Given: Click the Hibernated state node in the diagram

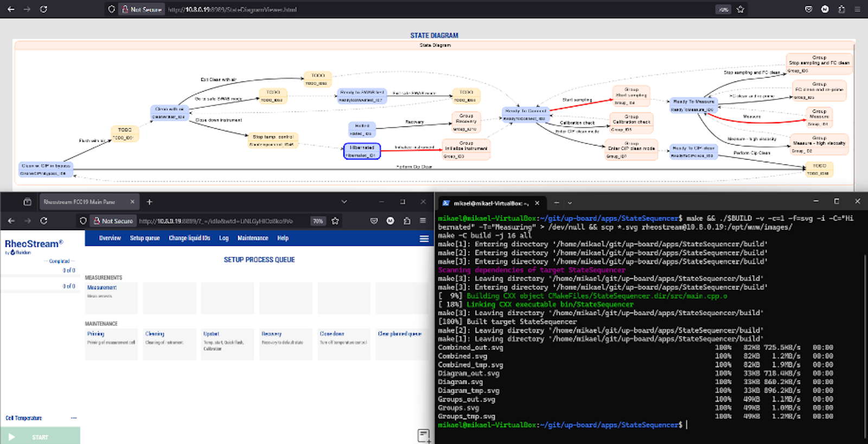Looking at the screenshot, I should [362, 151].
